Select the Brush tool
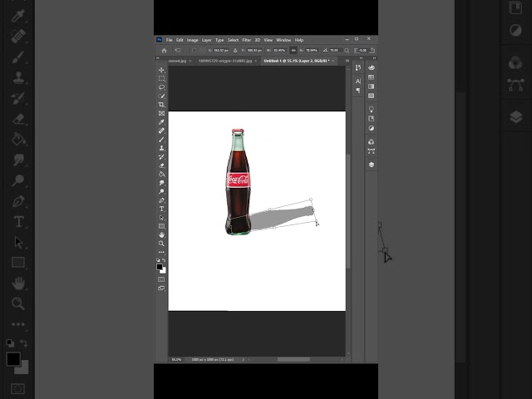 point(161,140)
